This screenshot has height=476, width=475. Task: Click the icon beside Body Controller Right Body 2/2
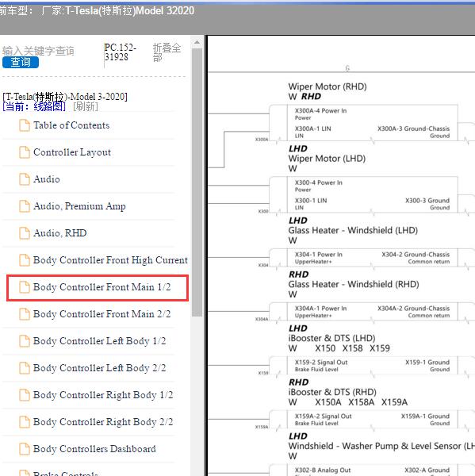click(25, 422)
